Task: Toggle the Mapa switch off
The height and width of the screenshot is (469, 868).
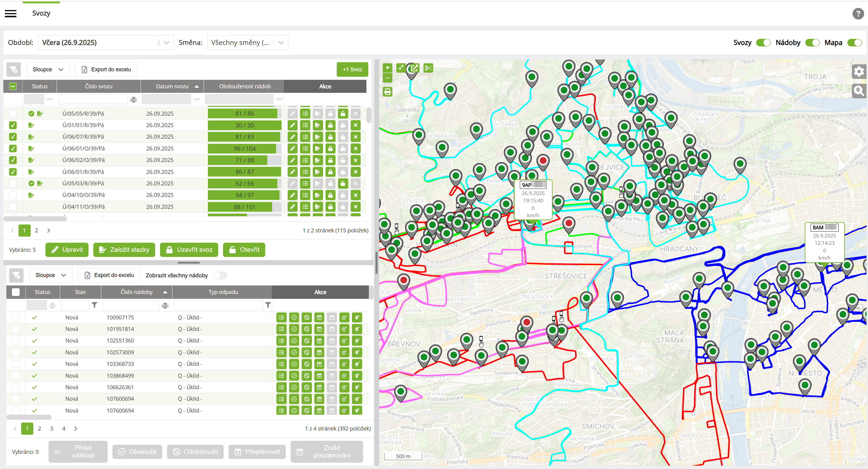Action: click(x=854, y=43)
